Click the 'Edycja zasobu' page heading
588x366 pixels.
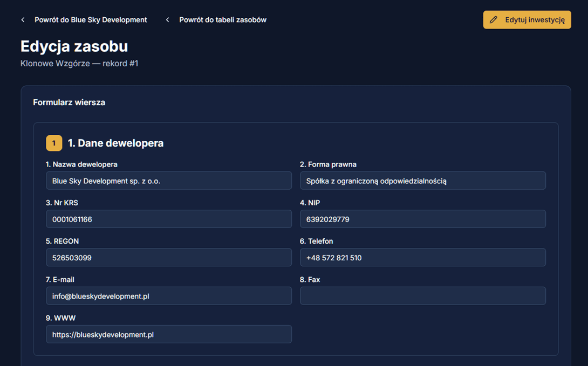[x=74, y=46]
